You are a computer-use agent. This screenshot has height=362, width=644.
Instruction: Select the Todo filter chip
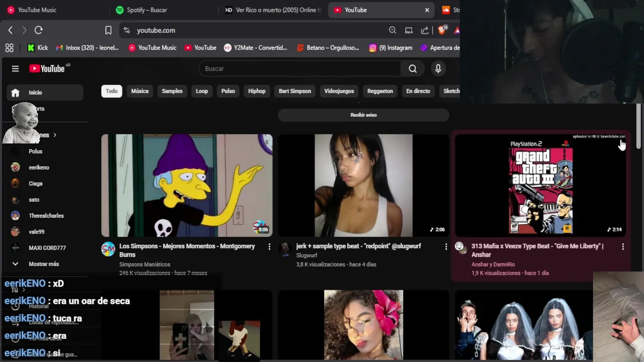coord(112,91)
